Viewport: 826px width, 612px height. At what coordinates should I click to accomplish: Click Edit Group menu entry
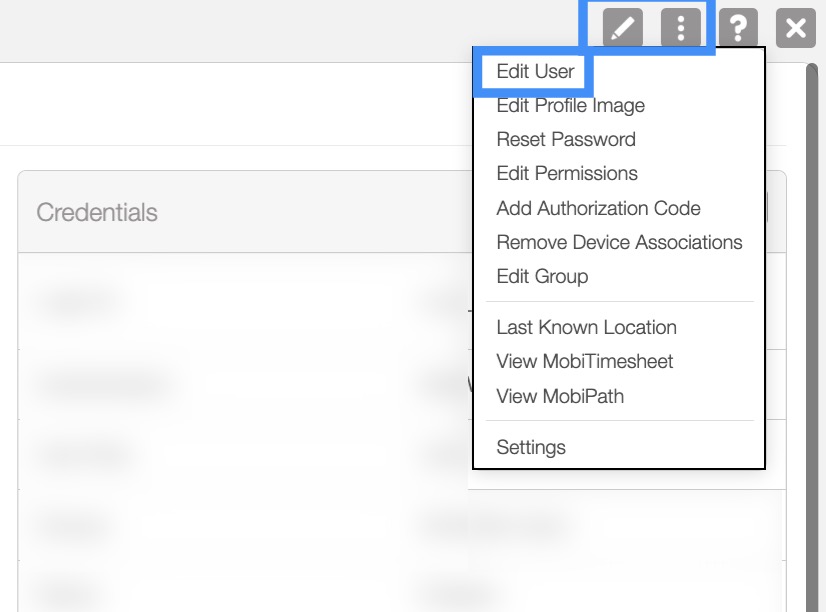coord(542,276)
